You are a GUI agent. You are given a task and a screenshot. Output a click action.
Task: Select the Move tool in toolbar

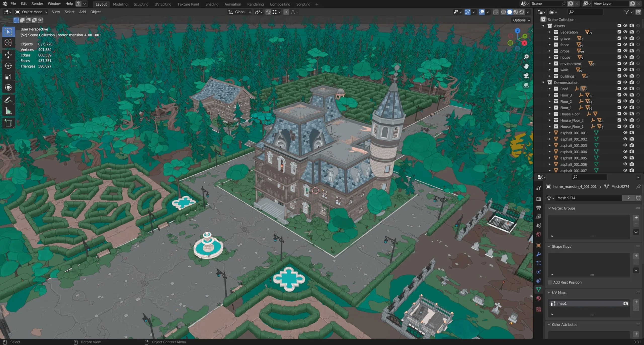pyautogui.click(x=8, y=55)
